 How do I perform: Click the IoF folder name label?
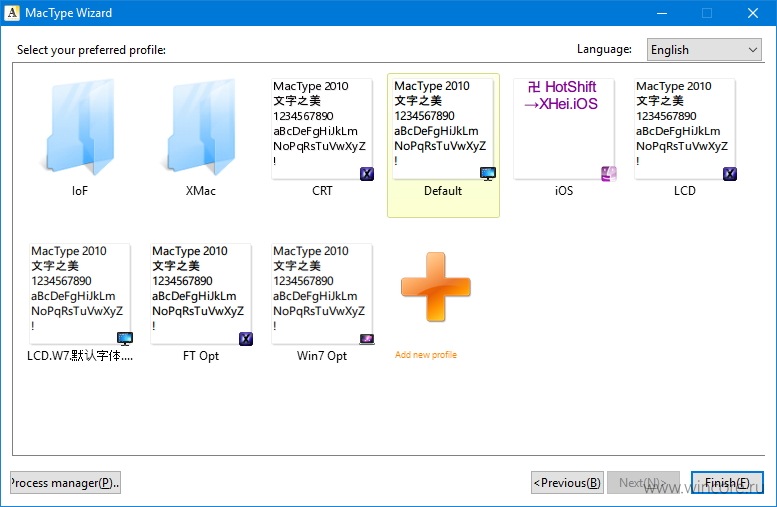coord(80,191)
